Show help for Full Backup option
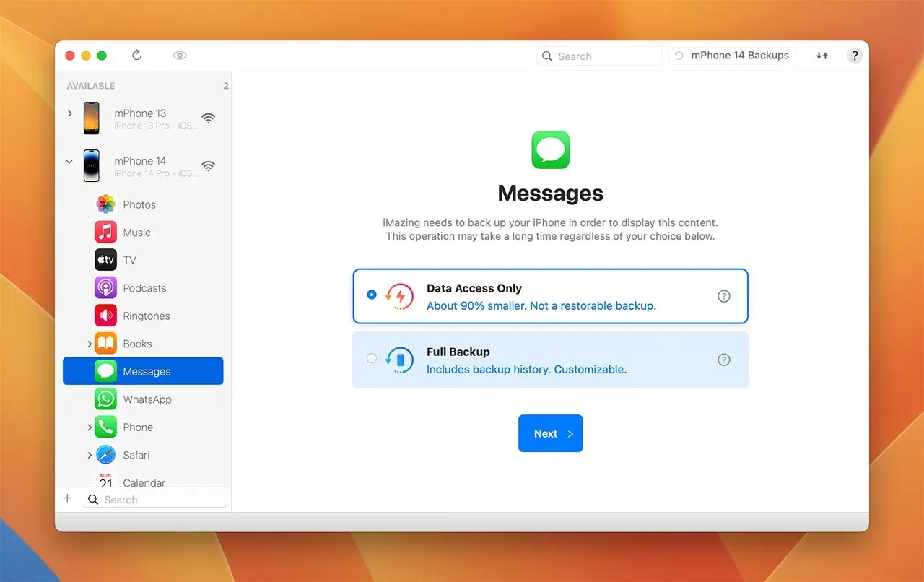Screen dimensions: 924x582 click(x=723, y=360)
